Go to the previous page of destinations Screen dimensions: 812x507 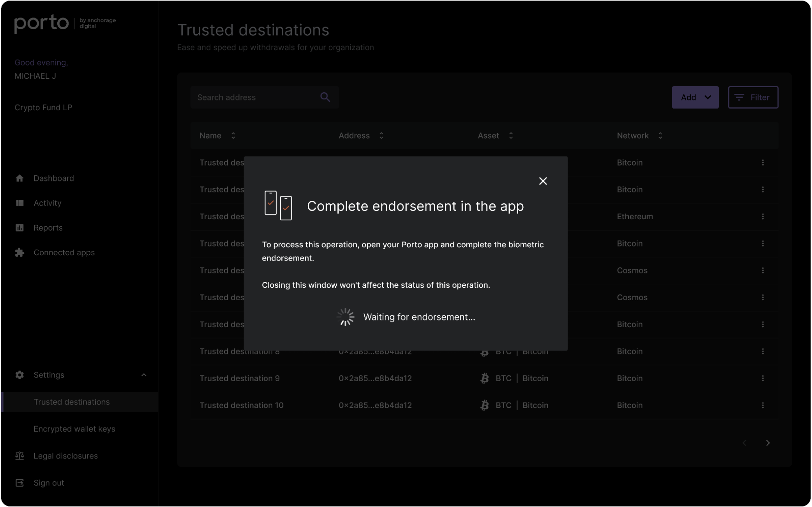coord(744,443)
